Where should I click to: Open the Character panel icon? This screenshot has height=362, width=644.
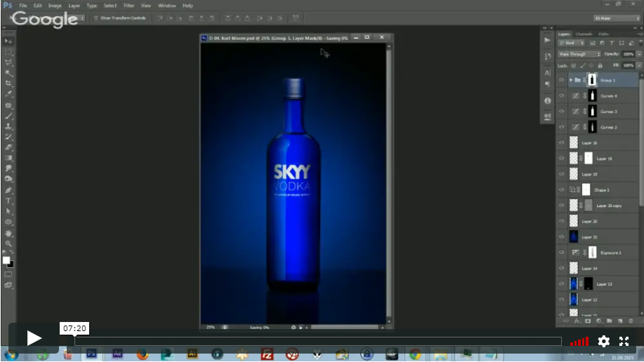tap(547, 73)
